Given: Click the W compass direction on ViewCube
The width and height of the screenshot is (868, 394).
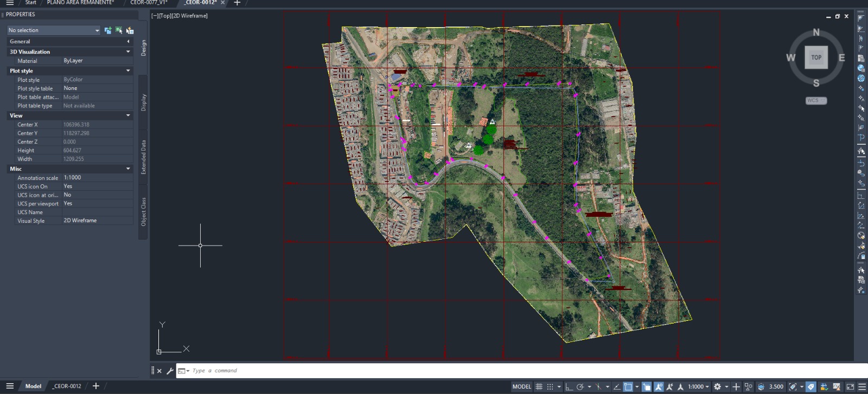Looking at the screenshot, I should [x=791, y=57].
